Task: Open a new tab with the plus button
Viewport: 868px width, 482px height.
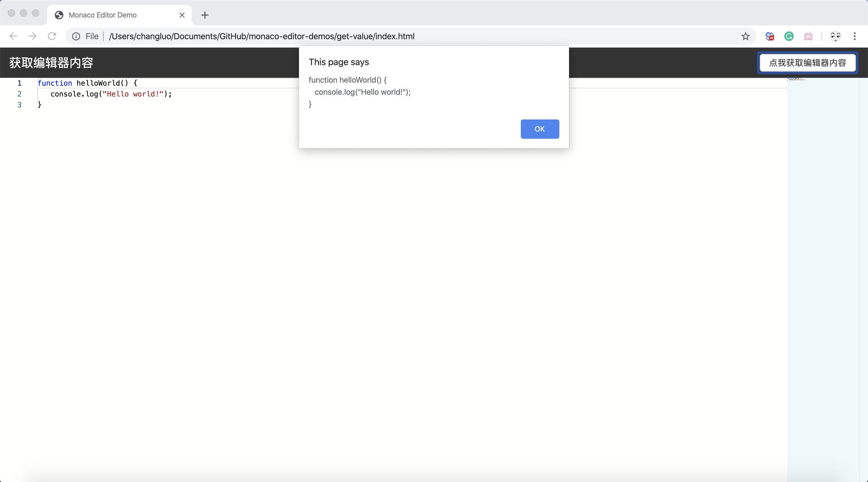Action: click(205, 15)
